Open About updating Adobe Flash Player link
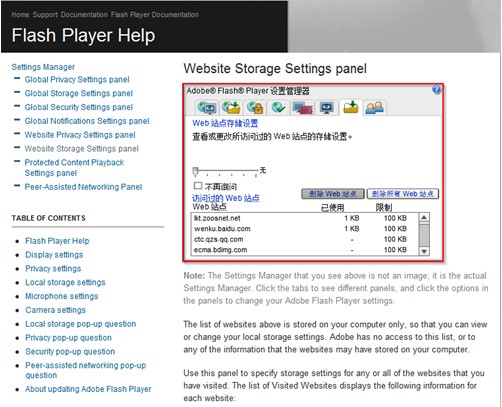Screen dimensions: 502x407 (88, 389)
